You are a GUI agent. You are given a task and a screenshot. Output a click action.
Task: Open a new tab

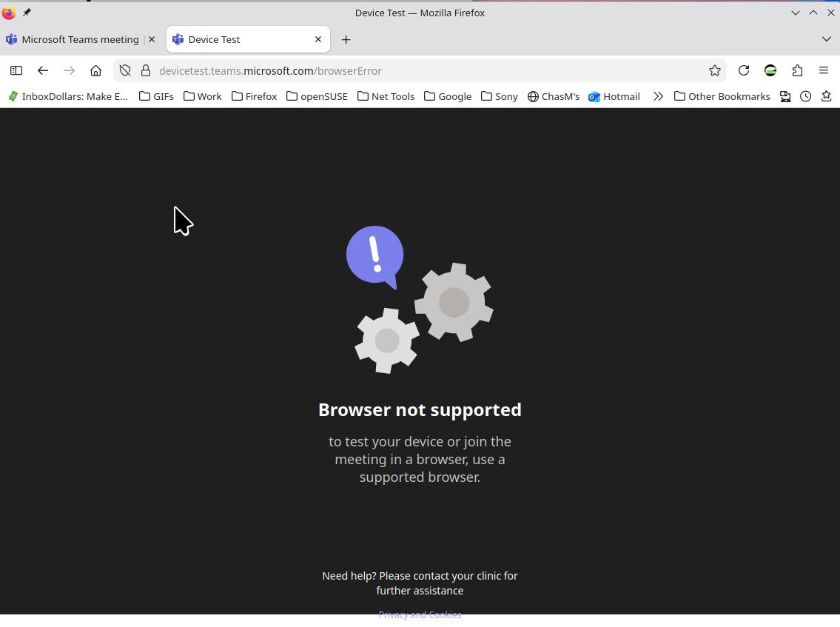coord(346,40)
